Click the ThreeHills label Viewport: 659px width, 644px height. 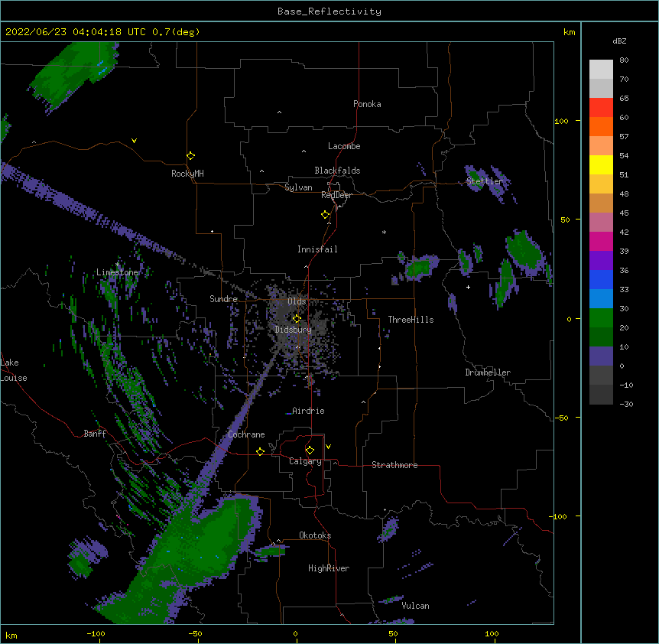click(x=411, y=320)
